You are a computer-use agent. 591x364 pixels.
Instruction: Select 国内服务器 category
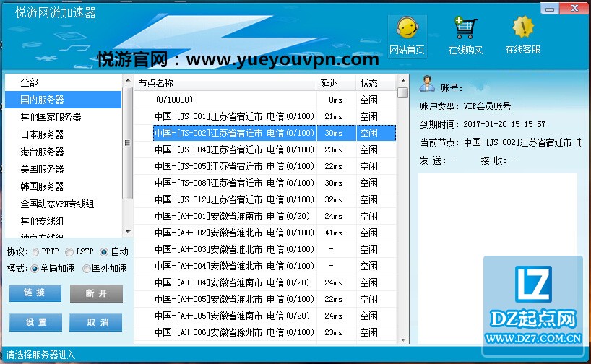click(64, 100)
